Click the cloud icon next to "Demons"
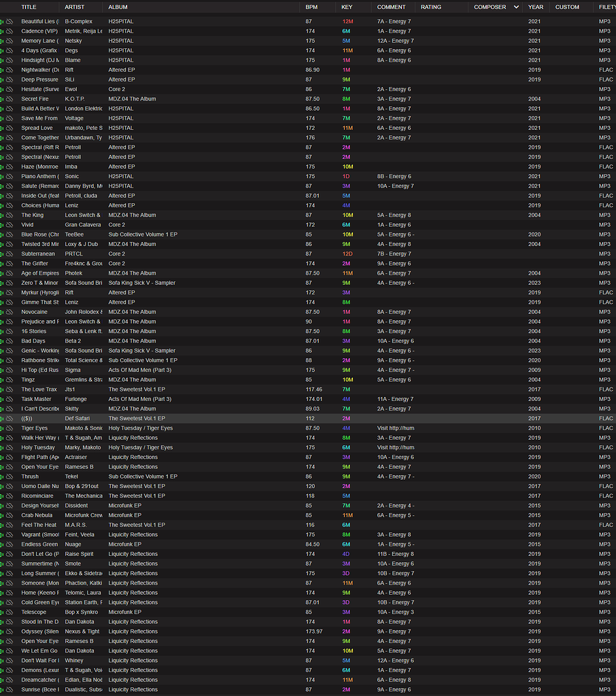The height and width of the screenshot is (696, 616). (10, 670)
